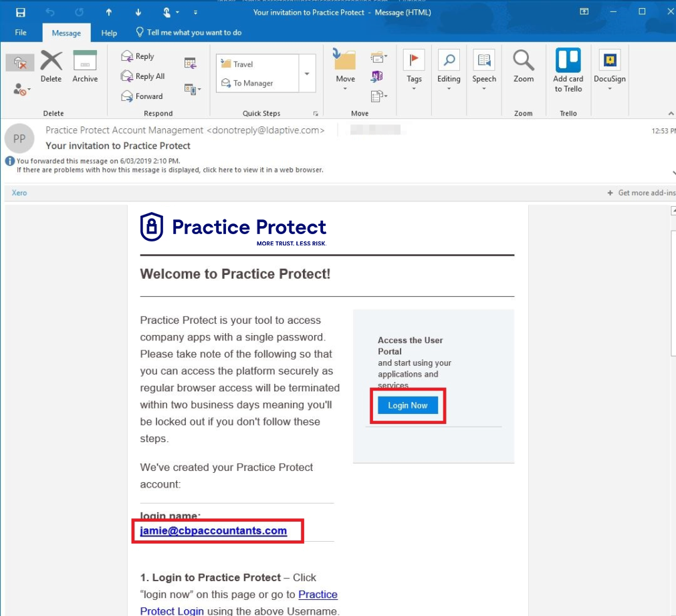Click the PP sender avatar
The image size is (676, 616).
19,138
